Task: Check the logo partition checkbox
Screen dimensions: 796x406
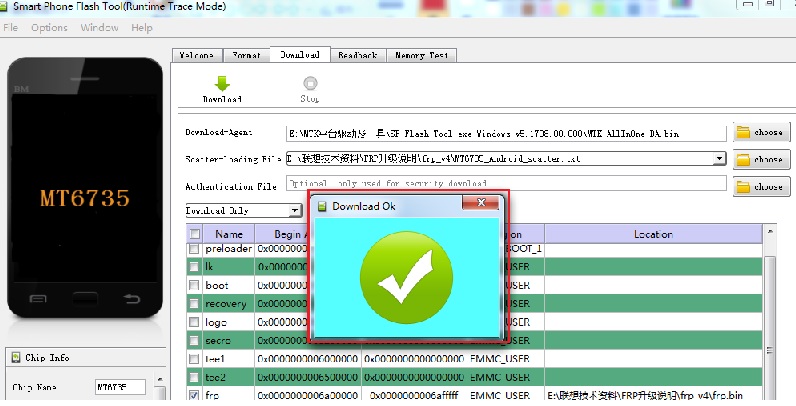Action: tap(193, 322)
